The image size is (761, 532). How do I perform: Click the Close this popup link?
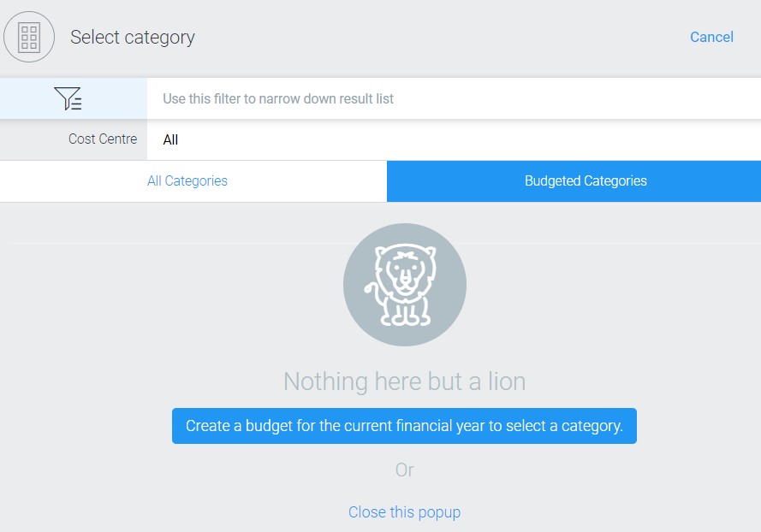404,512
